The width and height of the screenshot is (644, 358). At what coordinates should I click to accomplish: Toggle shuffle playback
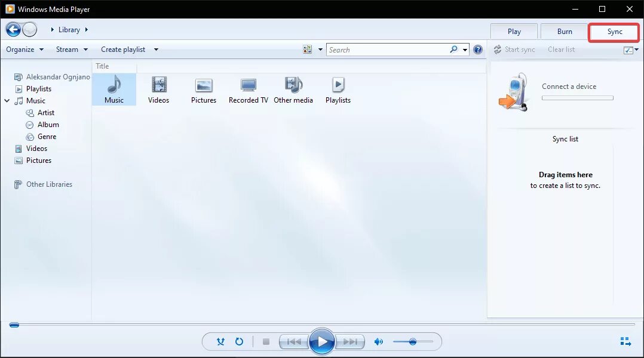tap(220, 341)
